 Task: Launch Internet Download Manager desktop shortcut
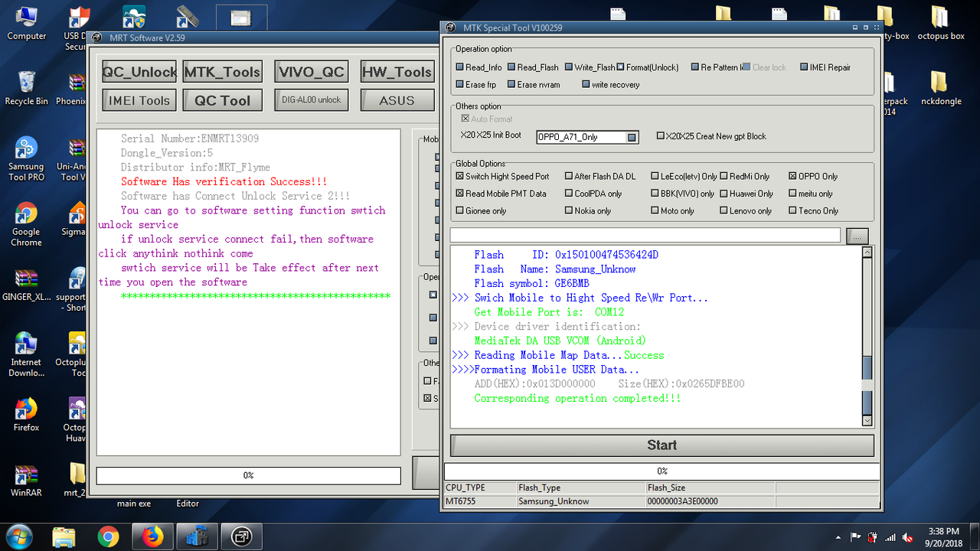[26, 354]
